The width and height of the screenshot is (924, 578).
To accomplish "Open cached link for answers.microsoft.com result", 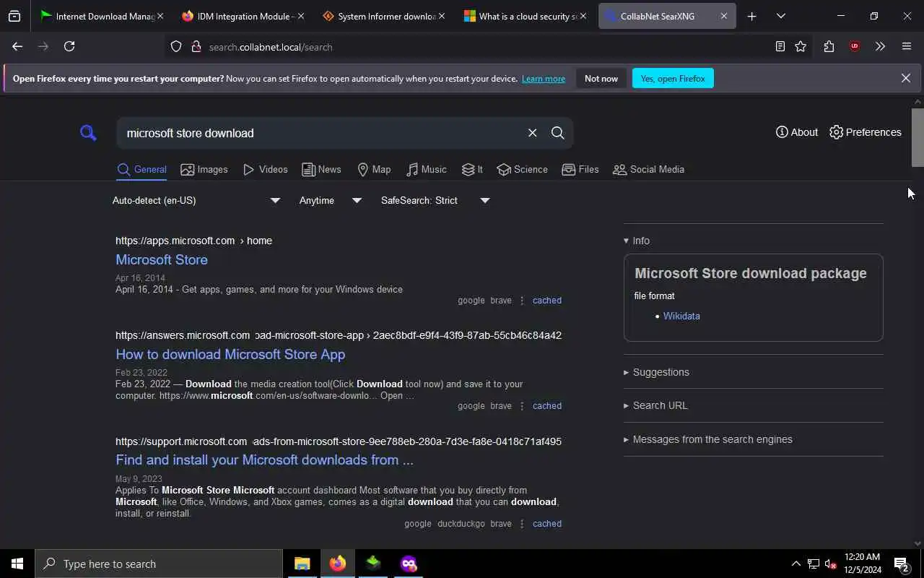I will 547,406.
